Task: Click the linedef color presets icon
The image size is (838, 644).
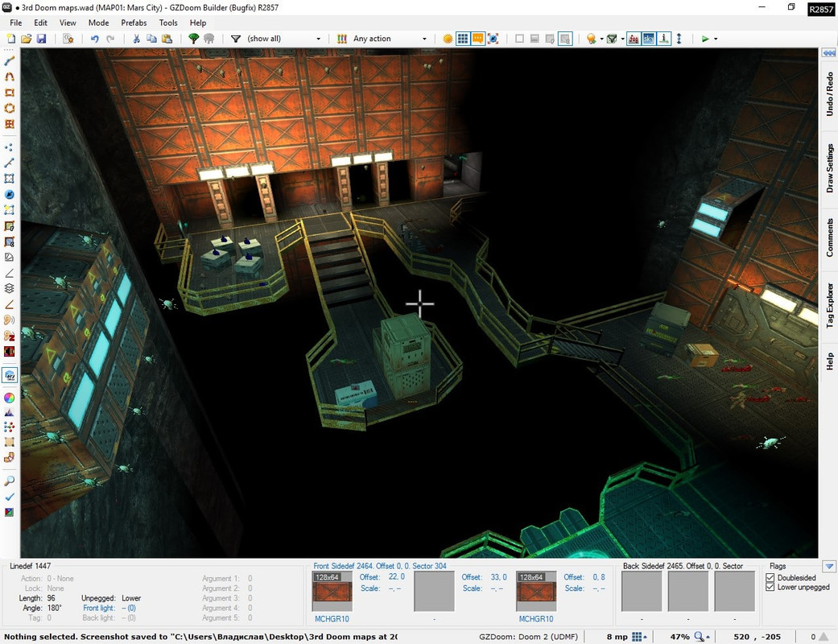Action: pos(342,39)
